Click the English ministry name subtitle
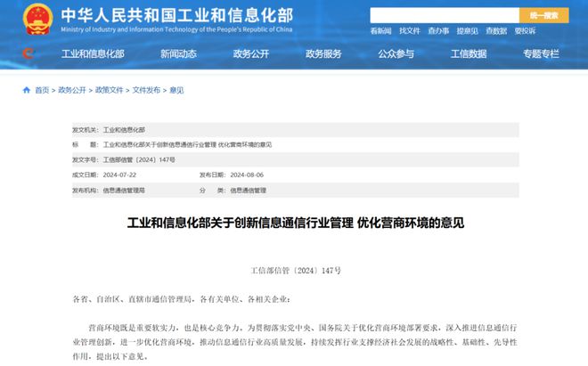Image resolution: width=588 pixels, height=366 pixels. [176, 29]
